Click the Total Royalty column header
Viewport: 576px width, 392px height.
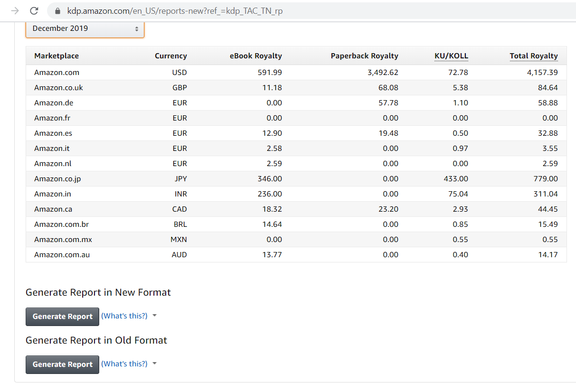coord(534,56)
